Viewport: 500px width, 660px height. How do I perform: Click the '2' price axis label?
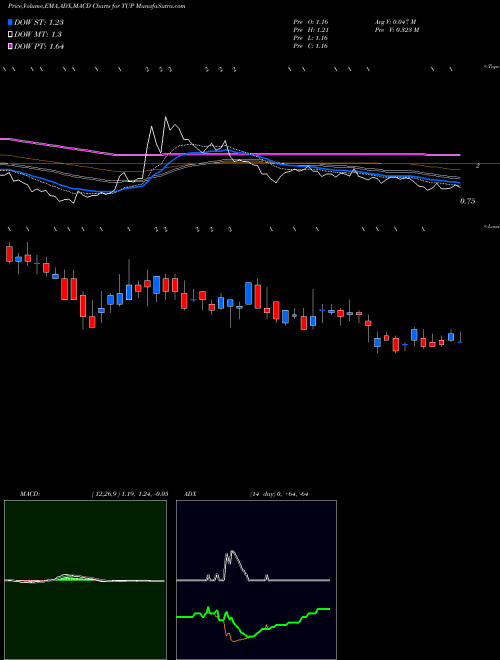click(x=478, y=166)
